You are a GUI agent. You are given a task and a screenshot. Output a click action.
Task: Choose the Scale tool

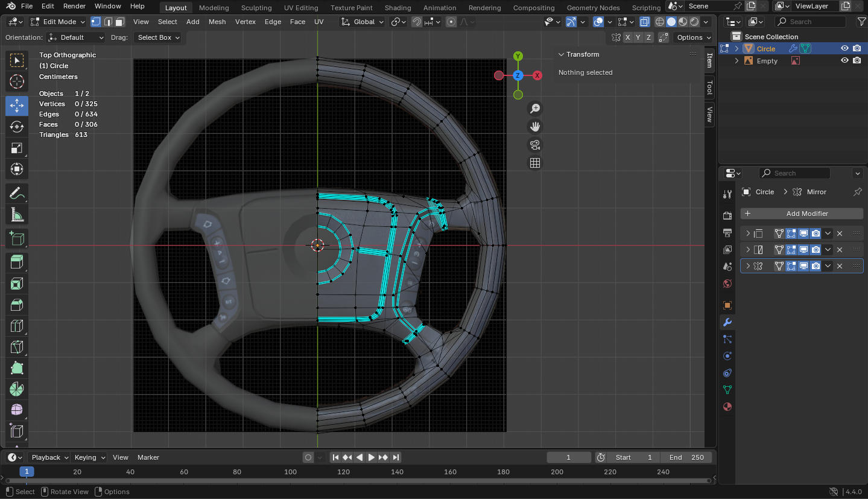point(17,148)
